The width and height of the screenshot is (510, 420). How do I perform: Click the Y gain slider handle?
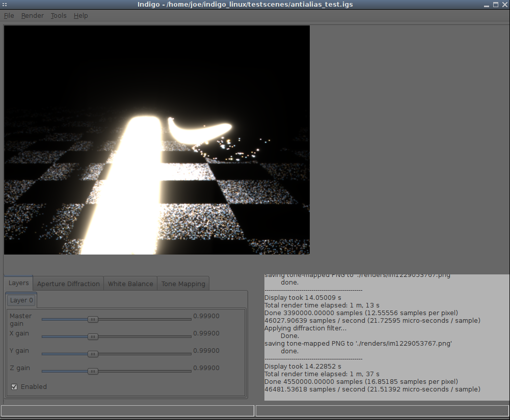coord(93,354)
